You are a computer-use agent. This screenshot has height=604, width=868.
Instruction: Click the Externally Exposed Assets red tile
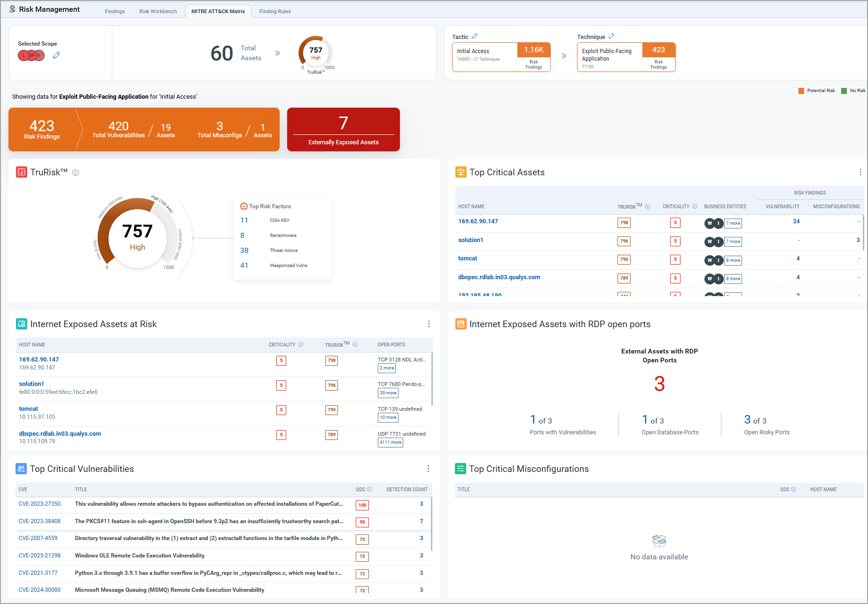(343, 130)
